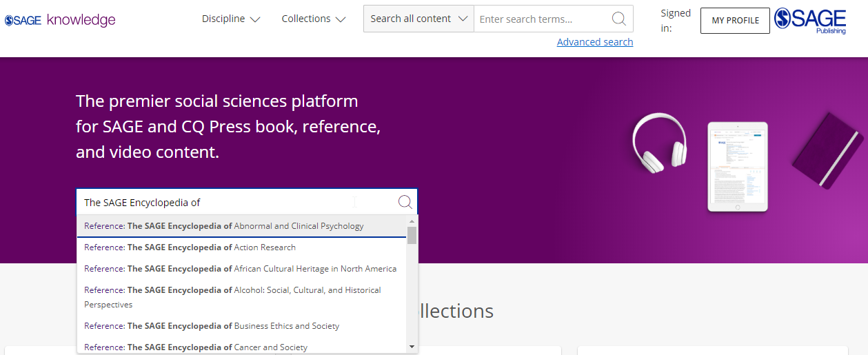
Task: Click the purple notebook image
Action: [x=829, y=151]
